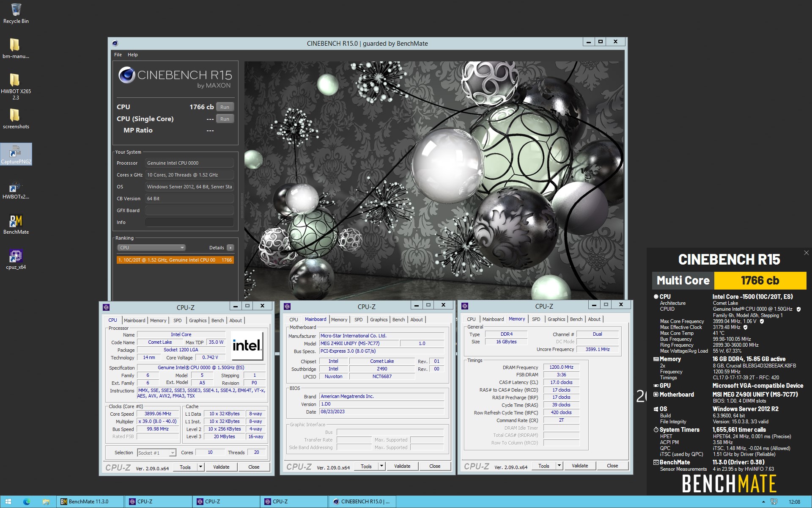812x508 pixels.
Task: Click Close in CPU tab CPU-Z window
Action: coord(254,467)
